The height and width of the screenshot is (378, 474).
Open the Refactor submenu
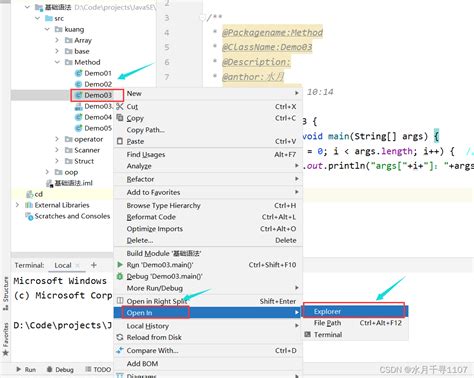(208, 179)
